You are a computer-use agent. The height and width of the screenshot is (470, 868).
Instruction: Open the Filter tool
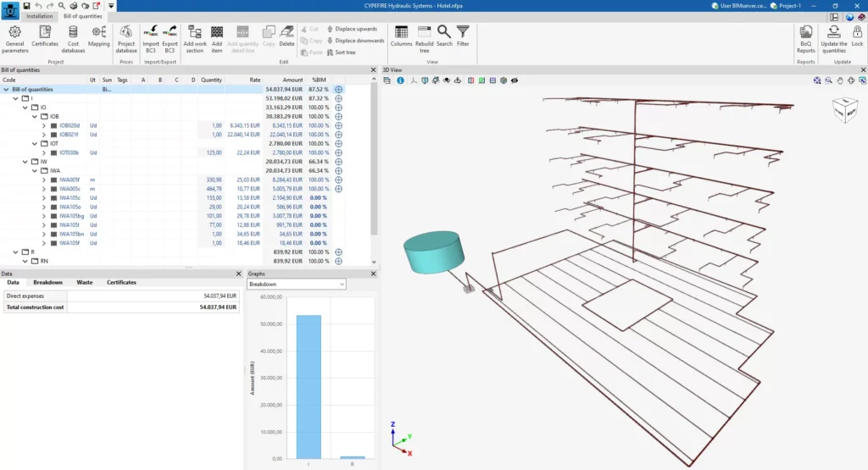click(x=463, y=36)
